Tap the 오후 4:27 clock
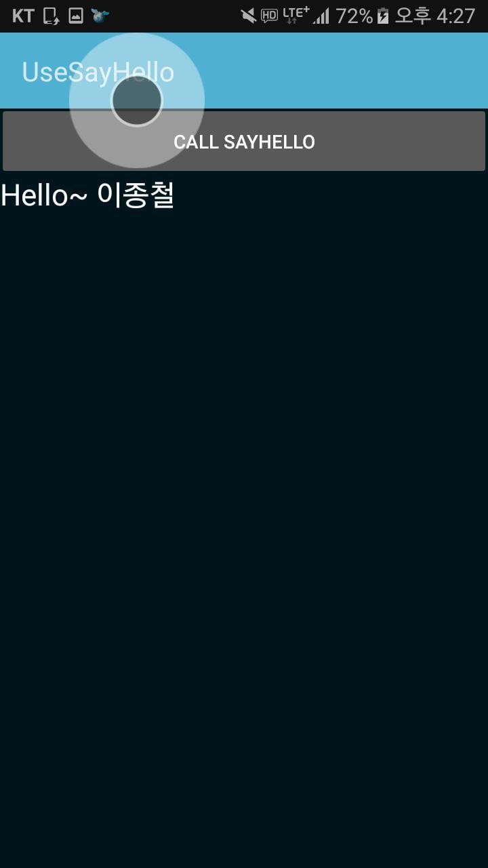This screenshot has width=488, height=868. coord(435,16)
